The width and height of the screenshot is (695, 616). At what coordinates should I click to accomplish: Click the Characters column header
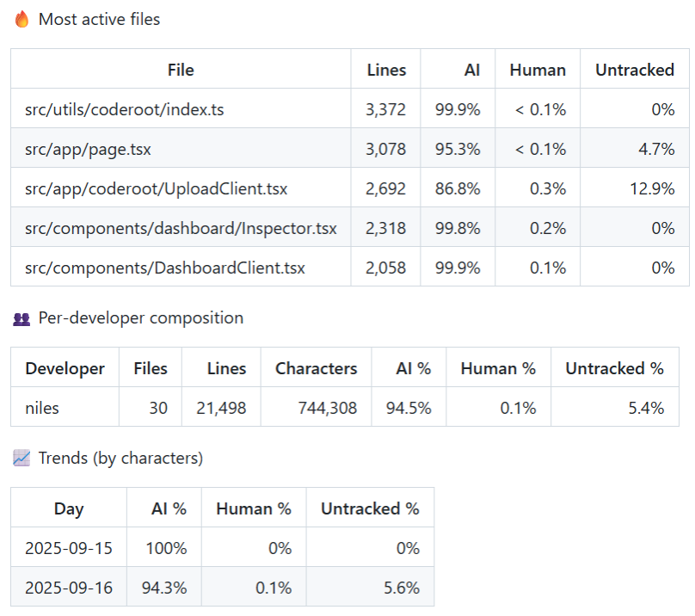pyautogui.click(x=316, y=368)
